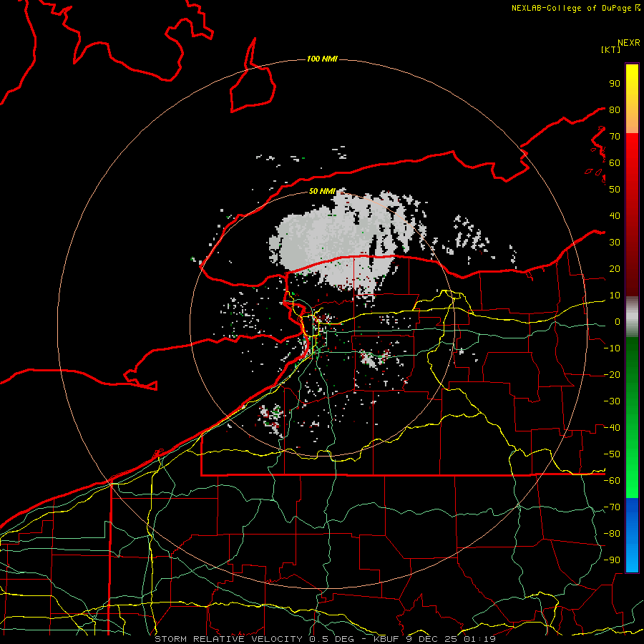The width and height of the screenshot is (644, 644).
Task: Click the -70 value on the velocity scale
Action: click(x=612, y=507)
